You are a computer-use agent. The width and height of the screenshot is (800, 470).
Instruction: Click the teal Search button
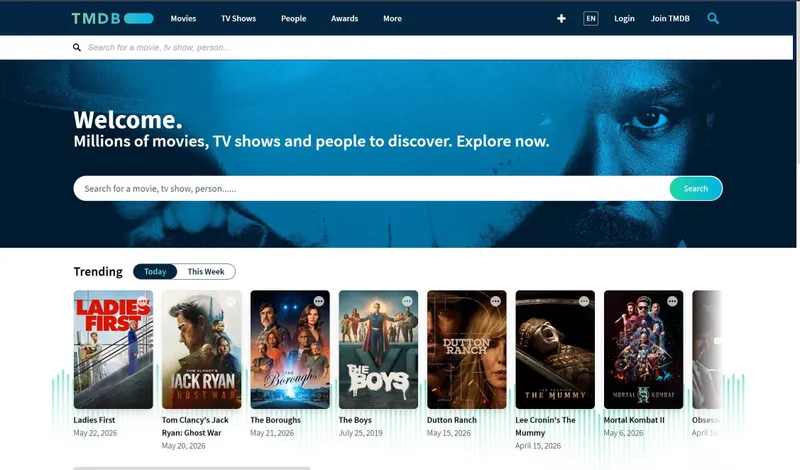pos(696,188)
